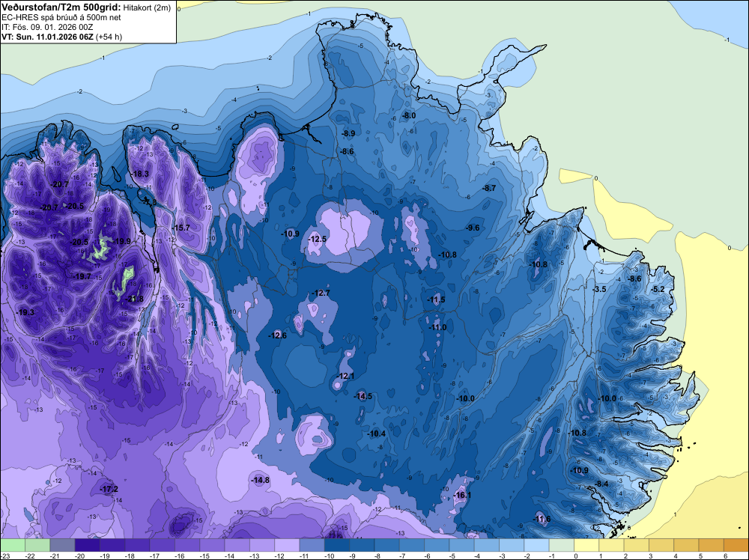Click the -12.5 temperature value
This screenshot has width=749, height=560.
(x=317, y=239)
